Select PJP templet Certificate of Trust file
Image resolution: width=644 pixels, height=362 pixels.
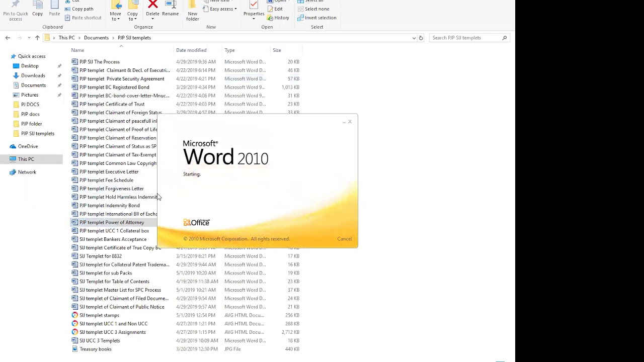point(112,104)
